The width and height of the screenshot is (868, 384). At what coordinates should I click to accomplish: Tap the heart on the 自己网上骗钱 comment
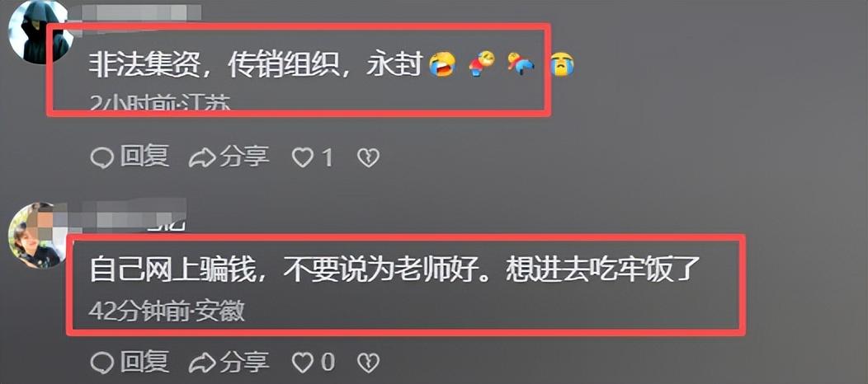coord(303,363)
